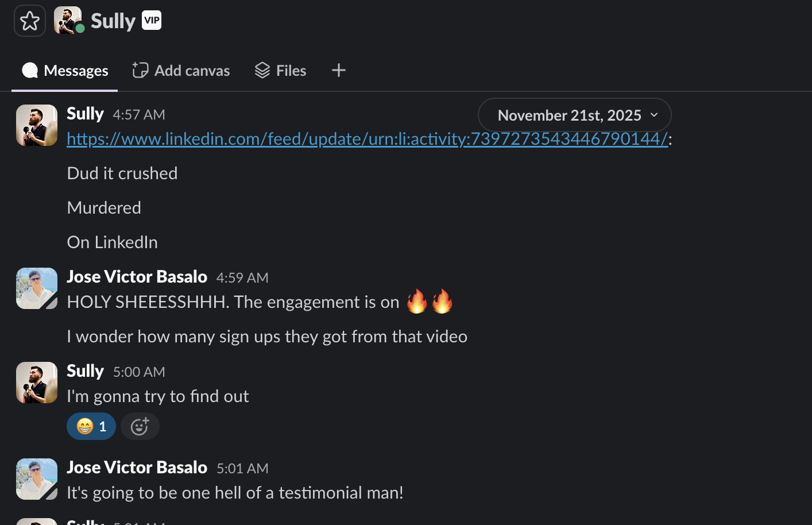Open the LinkedIn activity link in Sully's message
The width and height of the screenshot is (812, 525).
point(368,138)
